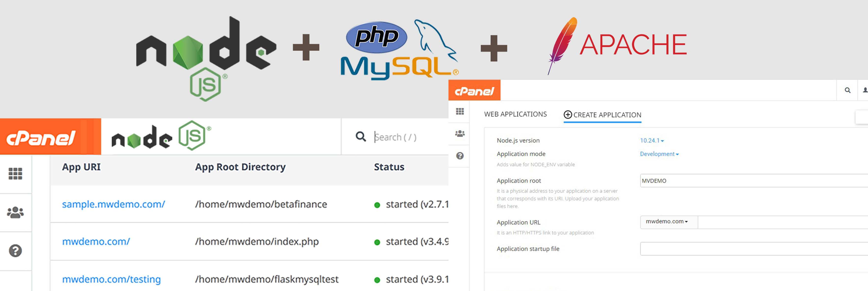Click the search icon in right panel header

(x=847, y=90)
